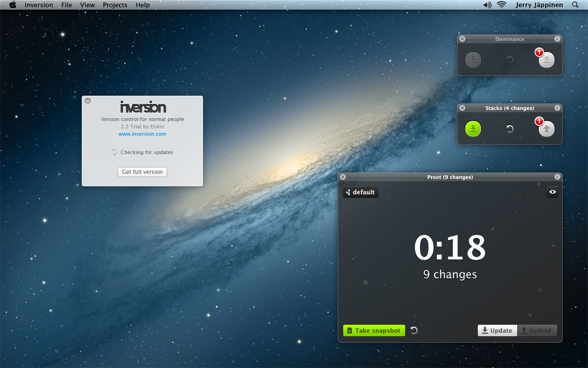Screen dimensions: 588x368
Task: Click the refresh icon in Dominance widget
Action: pyautogui.click(x=510, y=60)
